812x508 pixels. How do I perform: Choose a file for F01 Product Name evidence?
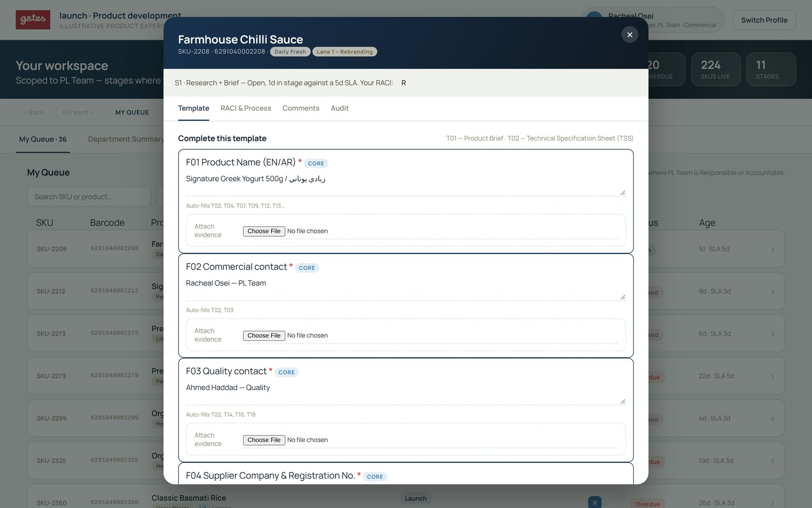coord(264,231)
